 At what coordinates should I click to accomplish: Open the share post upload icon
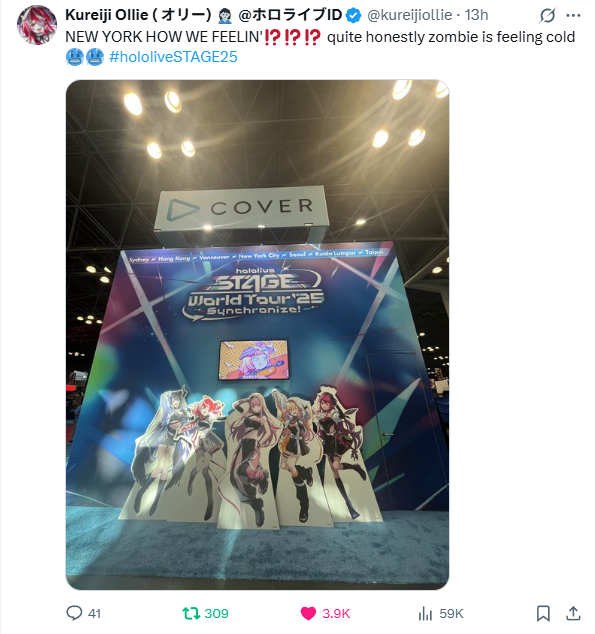coord(573,613)
